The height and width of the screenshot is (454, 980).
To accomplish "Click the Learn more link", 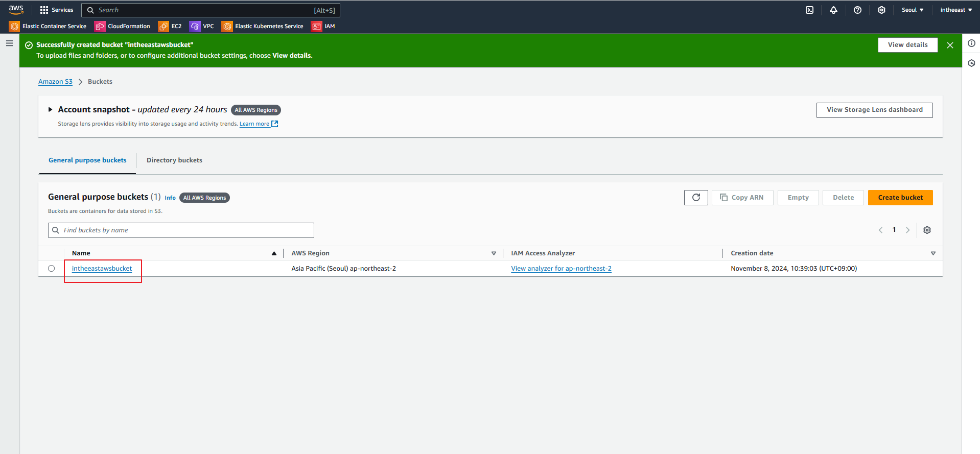I will click(x=254, y=124).
